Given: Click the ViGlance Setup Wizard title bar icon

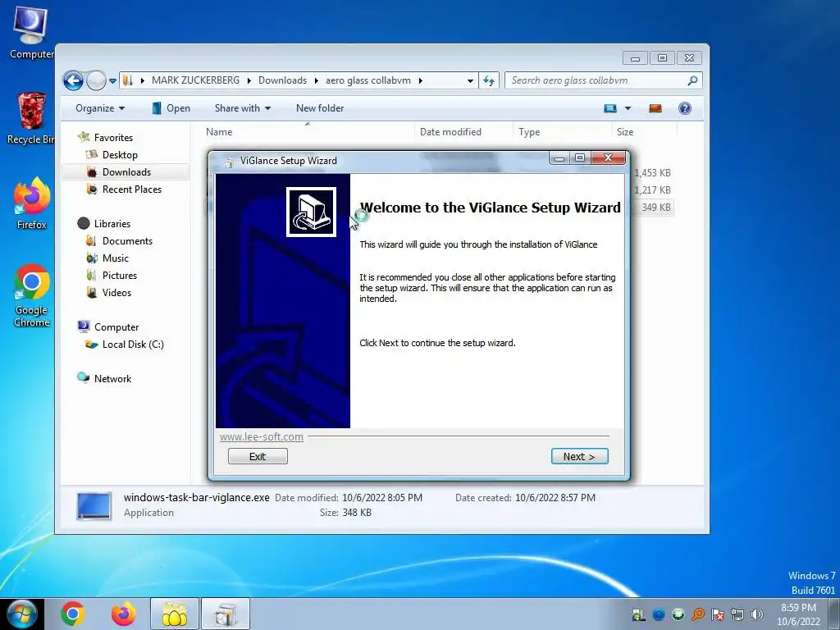Looking at the screenshot, I should click(x=230, y=162).
